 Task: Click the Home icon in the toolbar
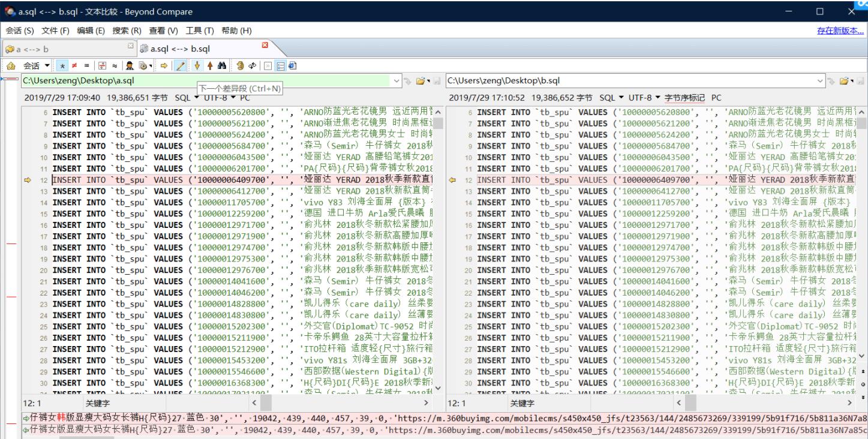[11, 65]
